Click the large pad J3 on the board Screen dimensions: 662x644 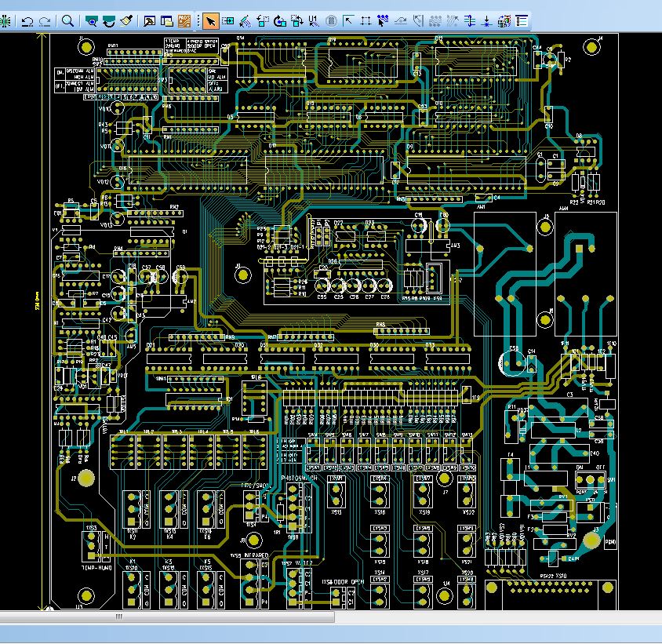point(591,540)
